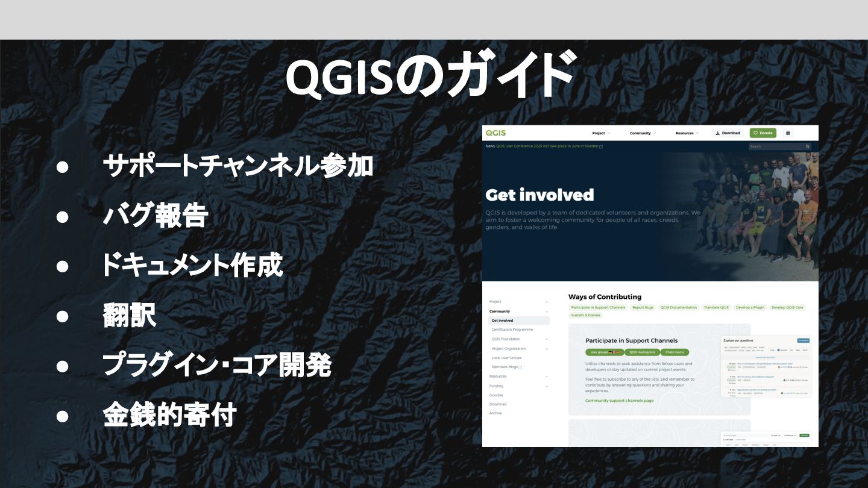The image size is (868, 488).
Task: Click the Translate QGIS tag
Action: [x=716, y=307]
